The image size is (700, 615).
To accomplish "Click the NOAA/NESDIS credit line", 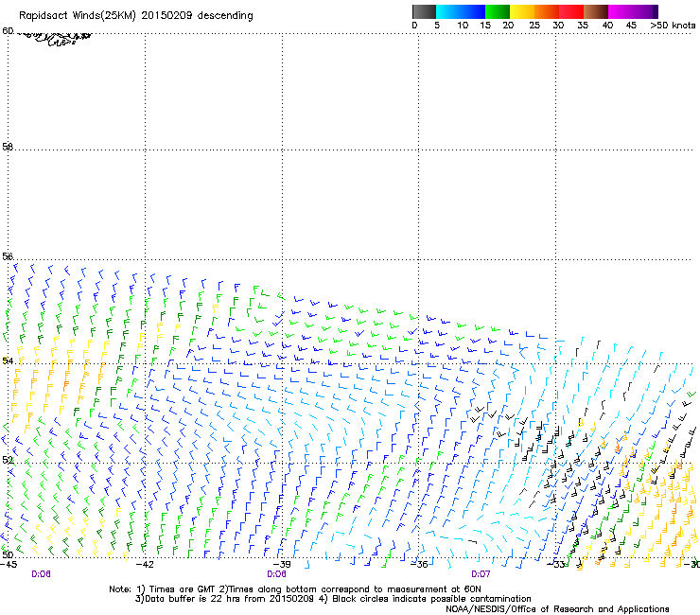I will point(557,609).
